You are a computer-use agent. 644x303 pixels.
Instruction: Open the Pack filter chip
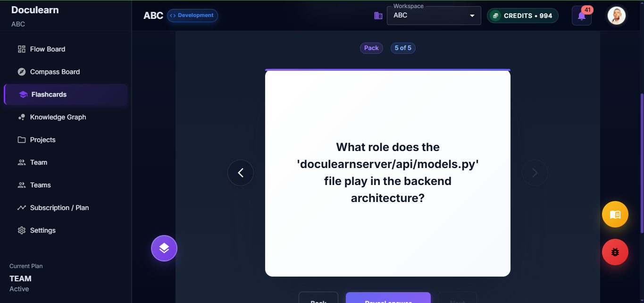click(371, 48)
